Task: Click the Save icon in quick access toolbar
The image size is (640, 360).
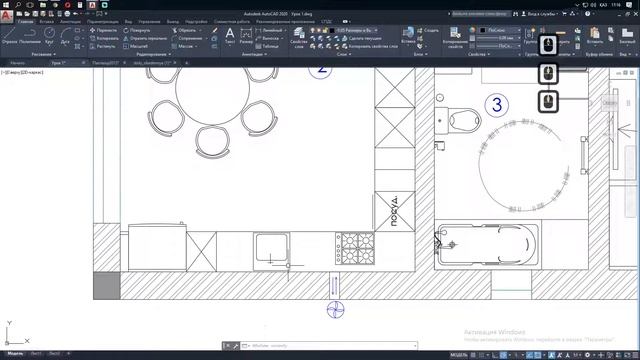Action: tap(35, 14)
